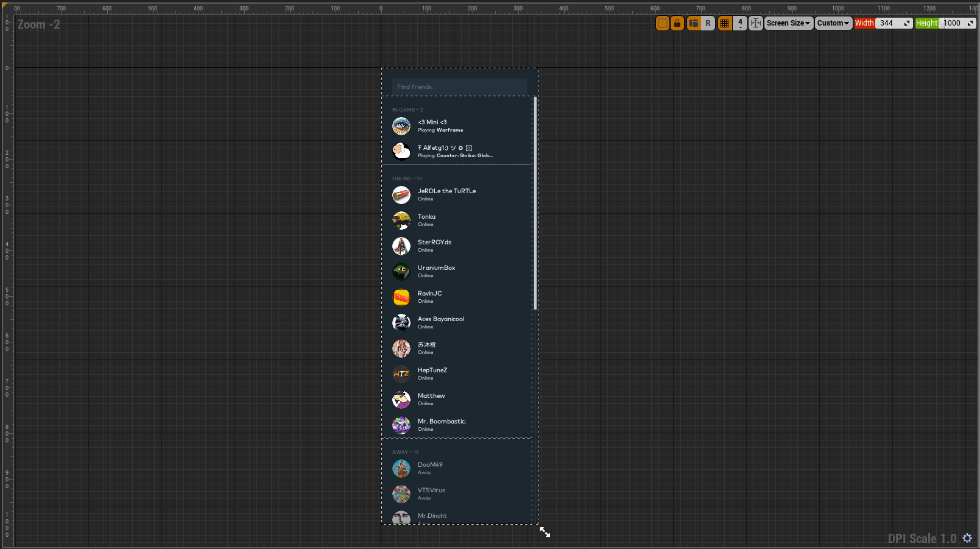This screenshot has width=980, height=549.
Task: Select the 'Matthew' name text
Action: pyautogui.click(x=431, y=395)
